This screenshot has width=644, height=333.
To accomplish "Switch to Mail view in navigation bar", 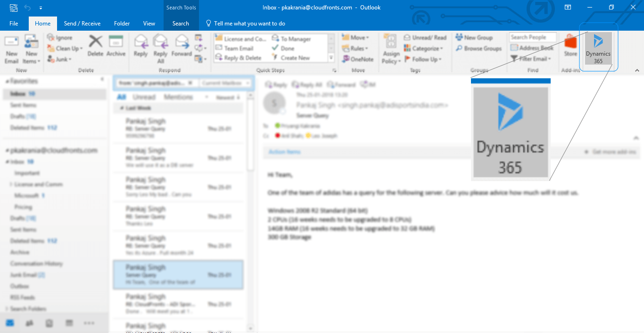I will [10, 323].
